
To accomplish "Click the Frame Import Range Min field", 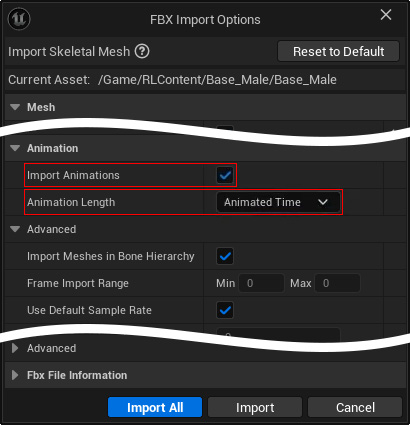I will (261, 283).
